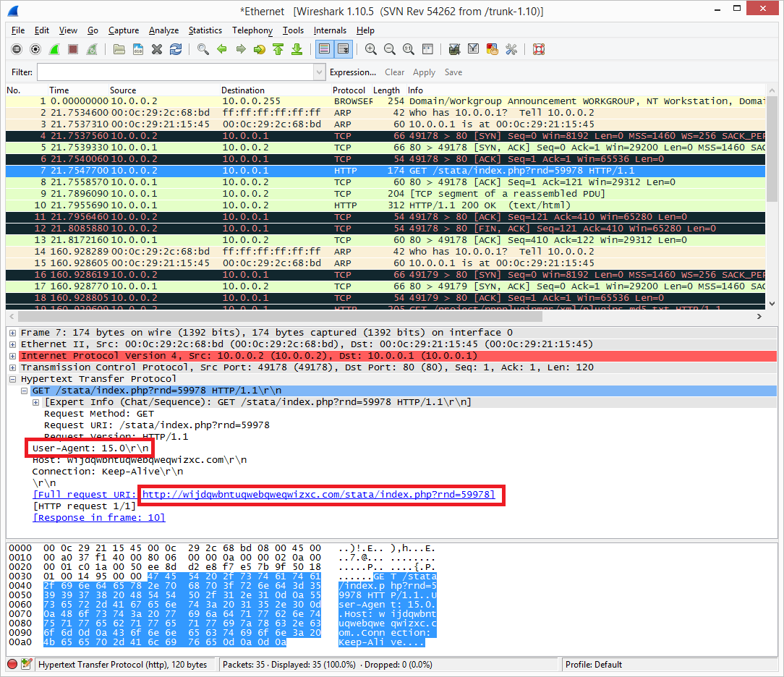Click the Apply filter button
The width and height of the screenshot is (784, 677).
tap(424, 72)
